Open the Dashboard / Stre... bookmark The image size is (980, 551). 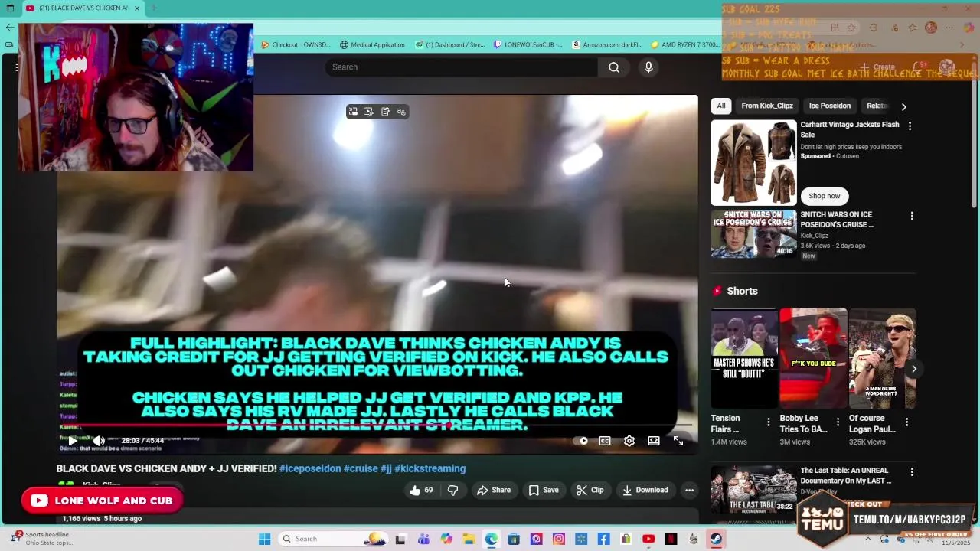tap(450, 44)
